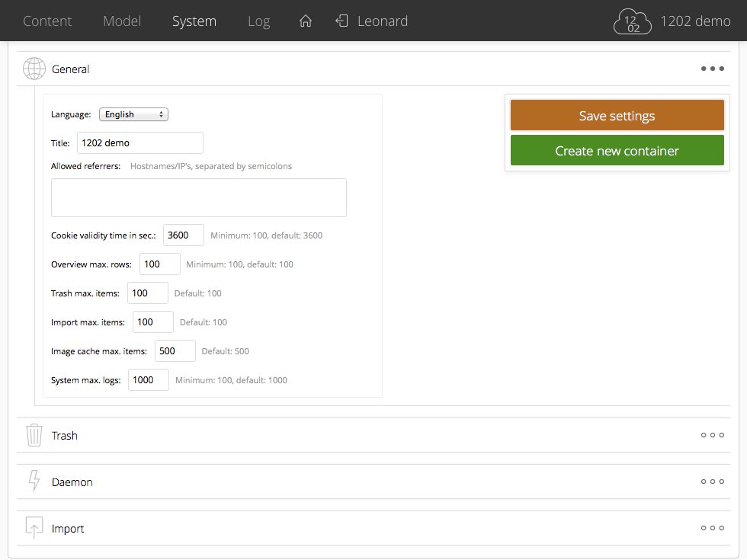
Task: Click the Import upload arrow icon
Action: tap(34, 529)
